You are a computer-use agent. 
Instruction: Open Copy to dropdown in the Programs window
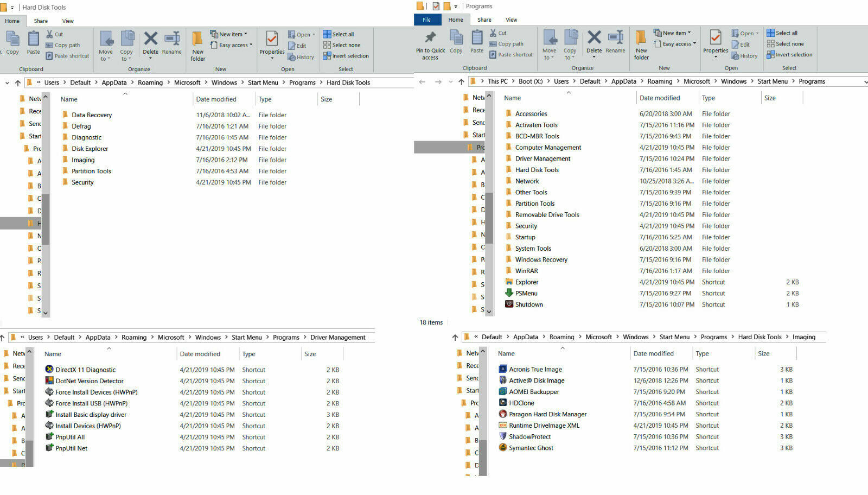click(x=570, y=45)
